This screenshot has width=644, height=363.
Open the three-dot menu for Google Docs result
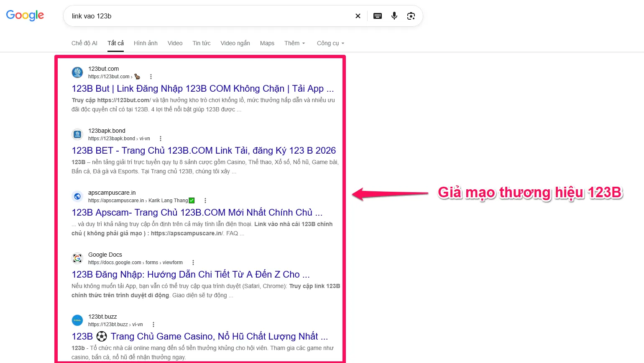point(193,263)
